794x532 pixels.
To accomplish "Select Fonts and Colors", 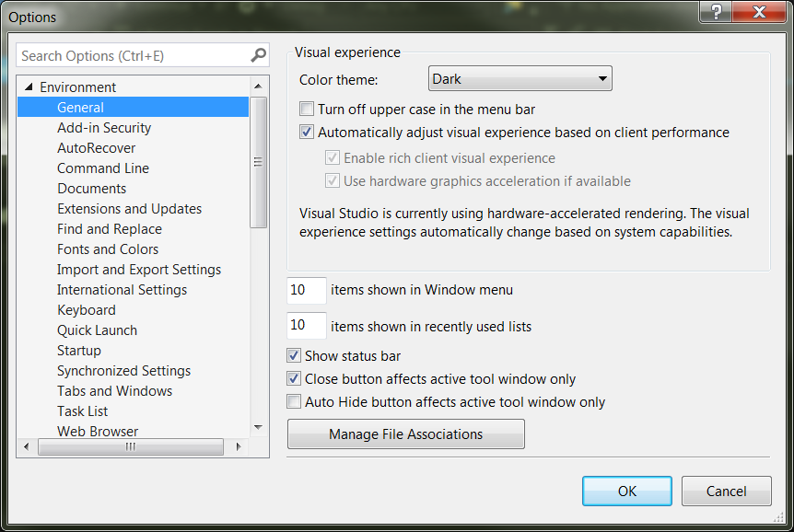I will point(108,249).
